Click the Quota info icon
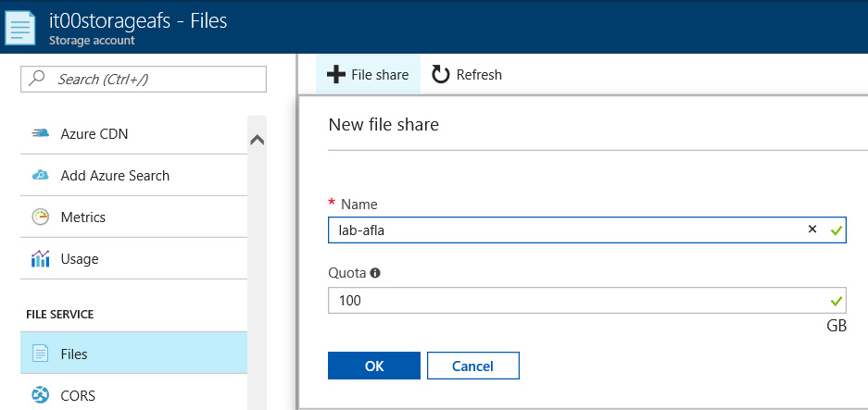Viewport: 868px width, 410px height. point(375,273)
